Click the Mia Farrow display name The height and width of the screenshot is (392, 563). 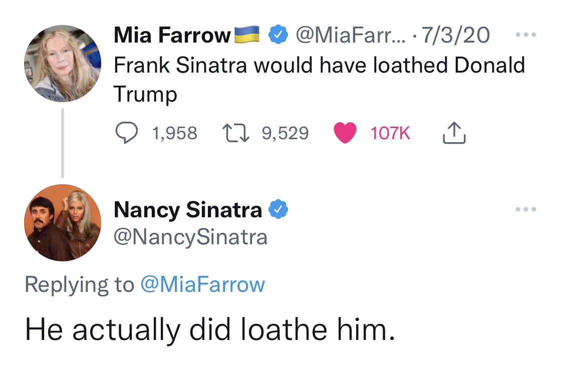click(x=172, y=35)
